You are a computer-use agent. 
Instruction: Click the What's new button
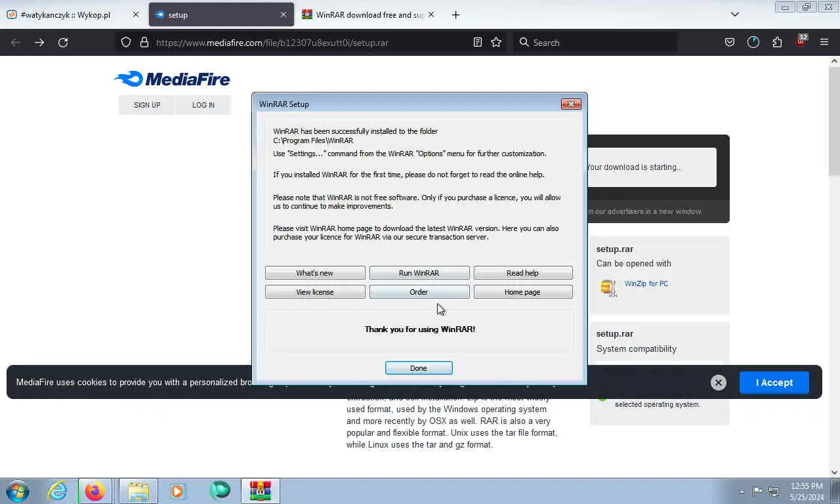[315, 273]
